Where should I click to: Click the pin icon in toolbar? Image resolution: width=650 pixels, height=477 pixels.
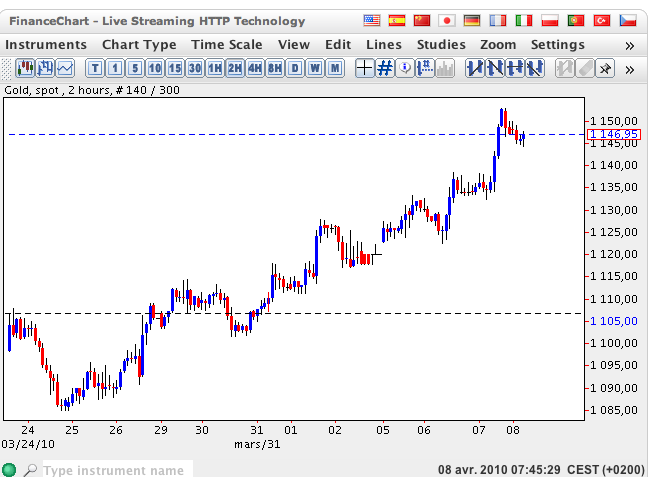pyautogui.click(x=606, y=68)
